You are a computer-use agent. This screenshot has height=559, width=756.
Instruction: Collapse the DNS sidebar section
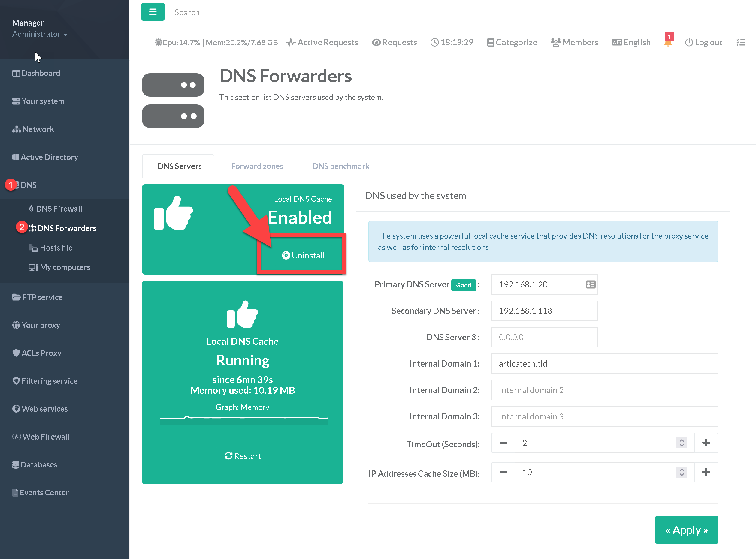tap(29, 185)
